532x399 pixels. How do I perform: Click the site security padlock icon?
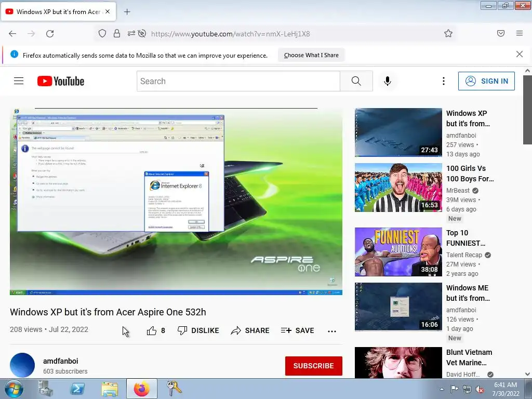click(x=117, y=34)
